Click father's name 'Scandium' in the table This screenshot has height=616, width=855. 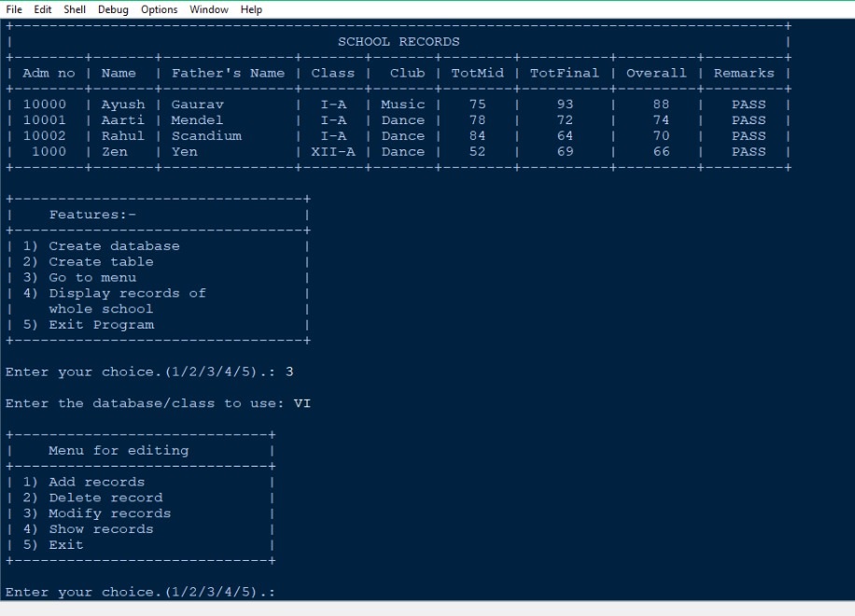(x=206, y=136)
